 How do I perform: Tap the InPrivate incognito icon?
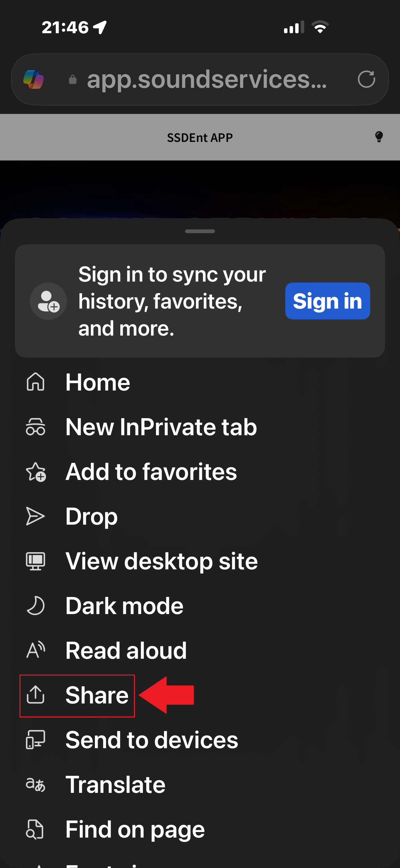[35, 427]
